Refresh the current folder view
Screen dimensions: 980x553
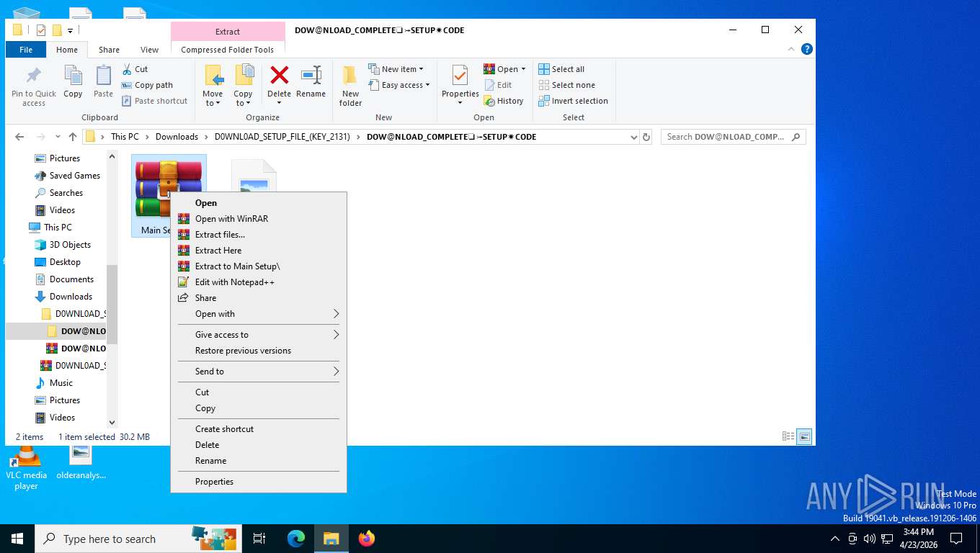(x=646, y=137)
